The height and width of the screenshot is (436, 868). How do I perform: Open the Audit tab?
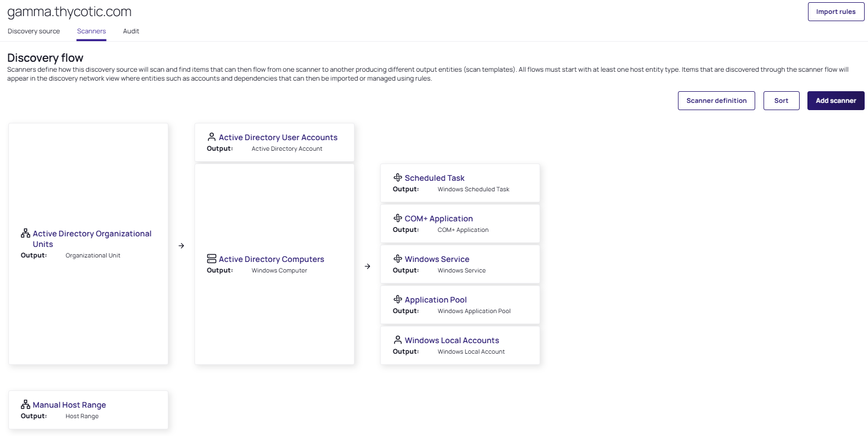(x=131, y=31)
